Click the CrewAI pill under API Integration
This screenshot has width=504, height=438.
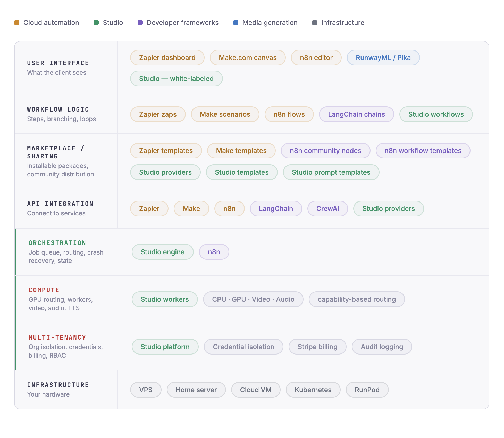click(327, 209)
